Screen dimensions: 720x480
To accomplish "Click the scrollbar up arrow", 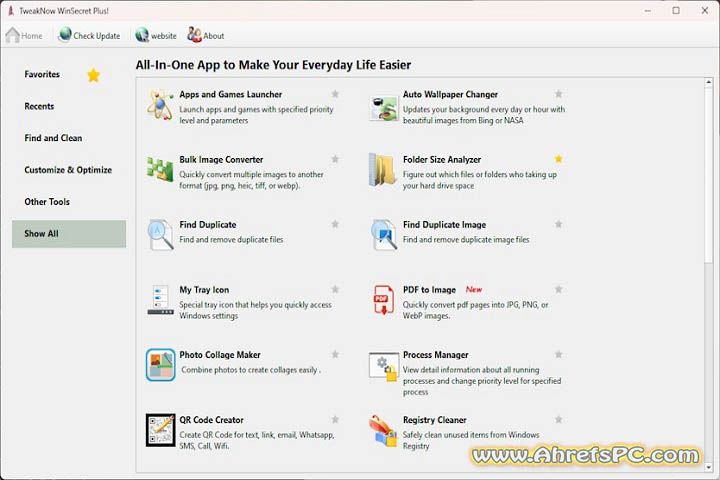I will pos(709,82).
